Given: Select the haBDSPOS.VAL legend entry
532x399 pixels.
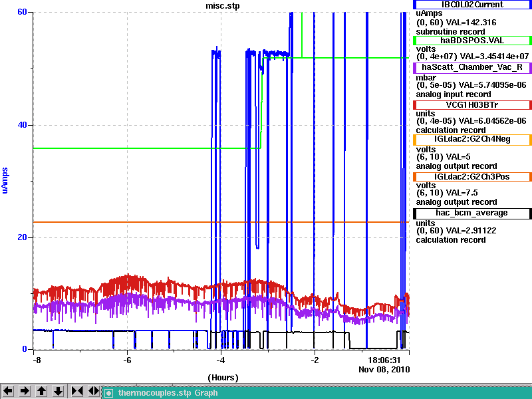Looking at the screenshot, I should pyautogui.click(x=472, y=41).
